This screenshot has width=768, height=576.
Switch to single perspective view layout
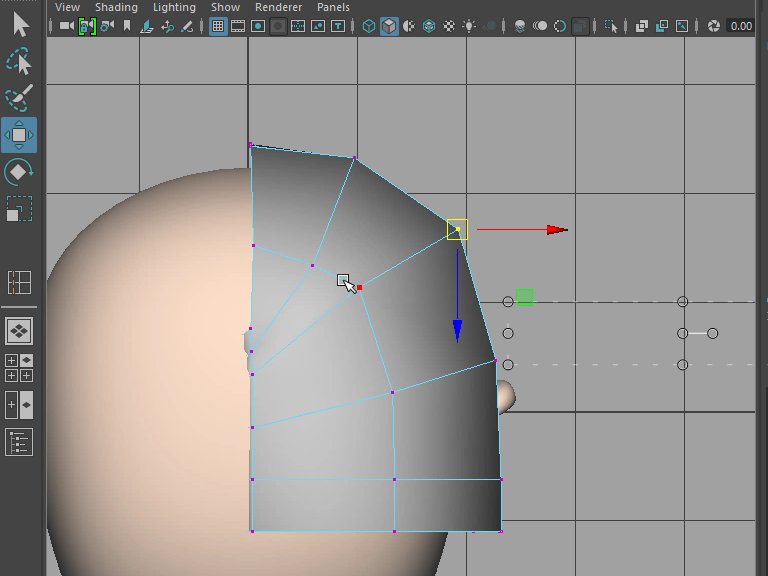coord(19,331)
